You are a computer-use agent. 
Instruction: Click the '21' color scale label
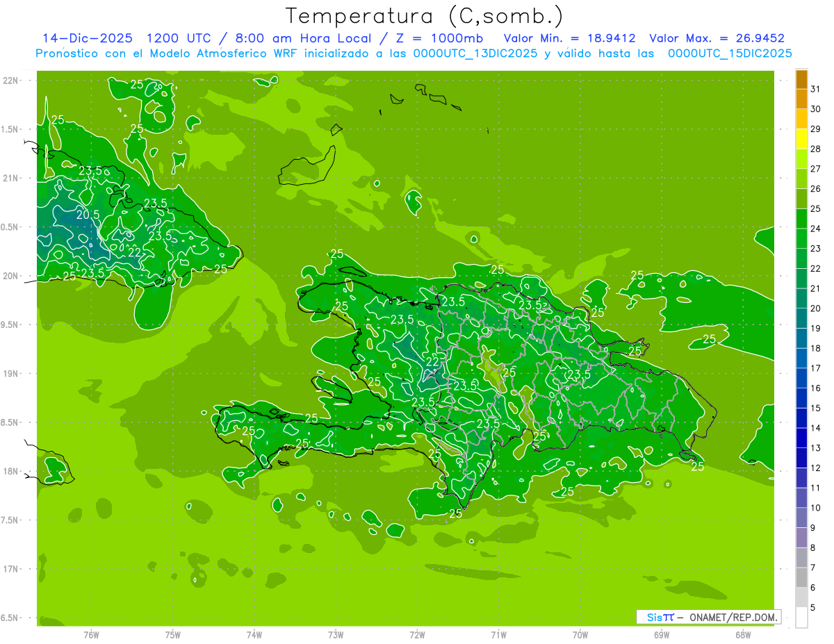(816, 288)
